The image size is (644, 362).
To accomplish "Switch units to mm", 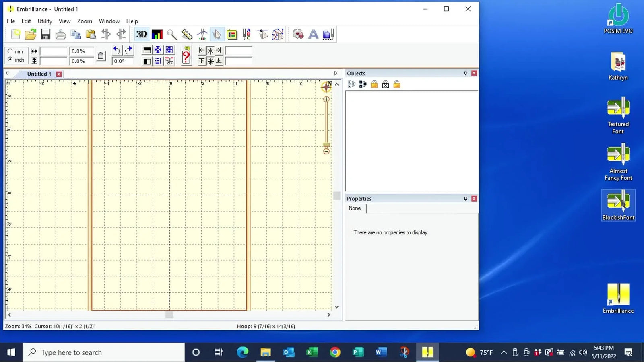I will [10, 51].
